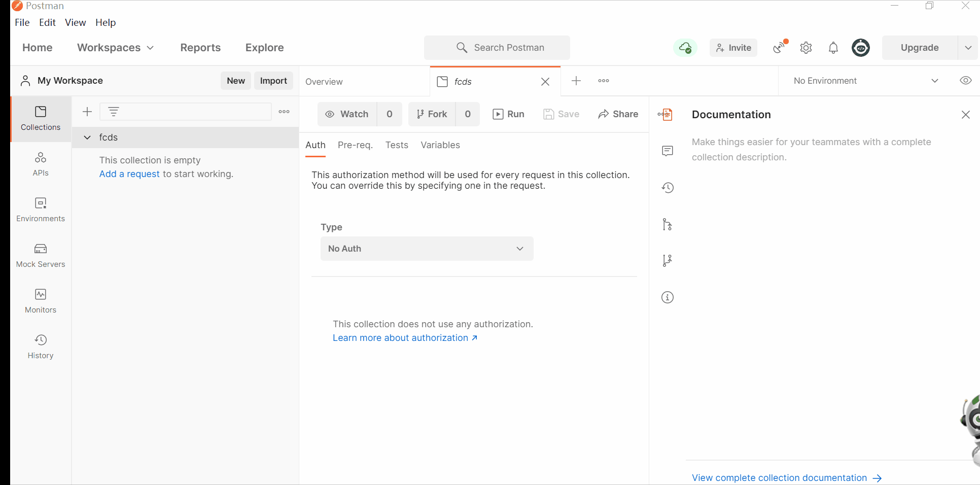Create a new collection with plus icon
The width and height of the screenshot is (980, 485).
(87, 112)
